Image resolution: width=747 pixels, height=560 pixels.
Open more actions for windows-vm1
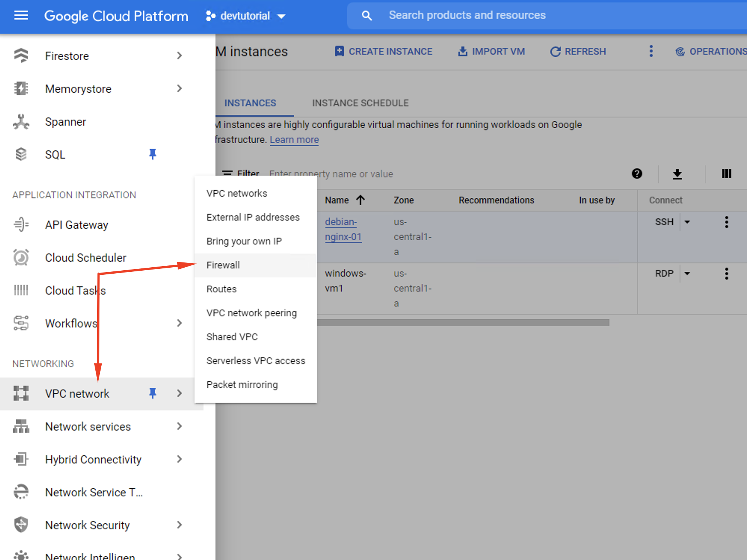click(726, 274)
